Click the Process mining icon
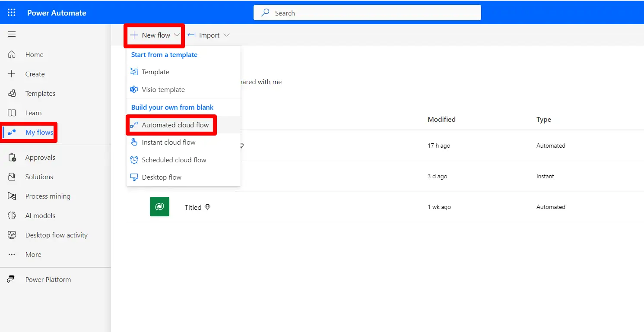644x332 pixels. click(x=12, y=196)
